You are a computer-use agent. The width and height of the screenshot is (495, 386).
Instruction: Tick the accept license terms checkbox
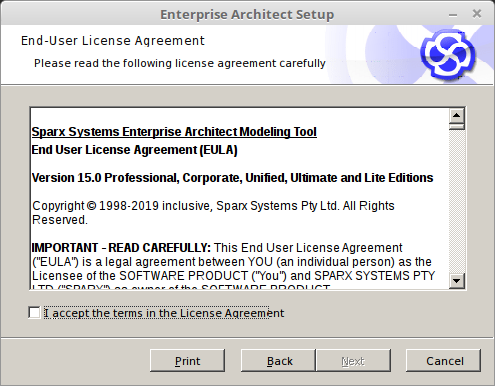click(x=34, y=313)
